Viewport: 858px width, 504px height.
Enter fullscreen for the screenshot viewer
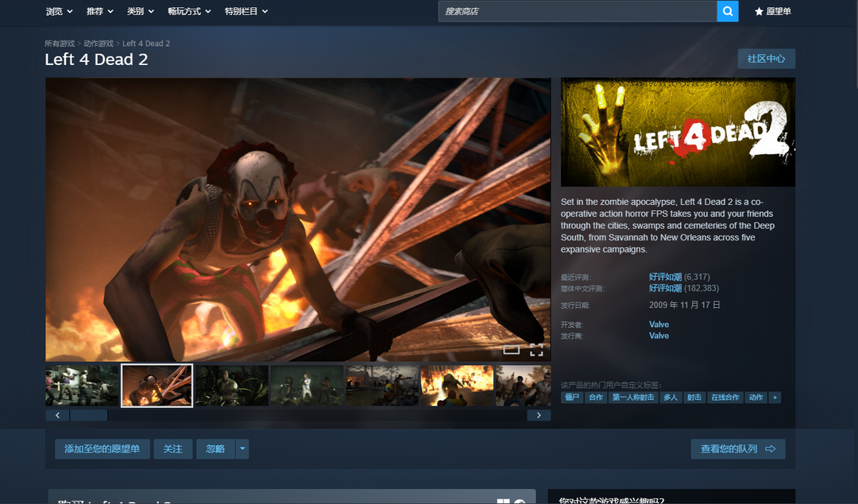coord(536,349)
